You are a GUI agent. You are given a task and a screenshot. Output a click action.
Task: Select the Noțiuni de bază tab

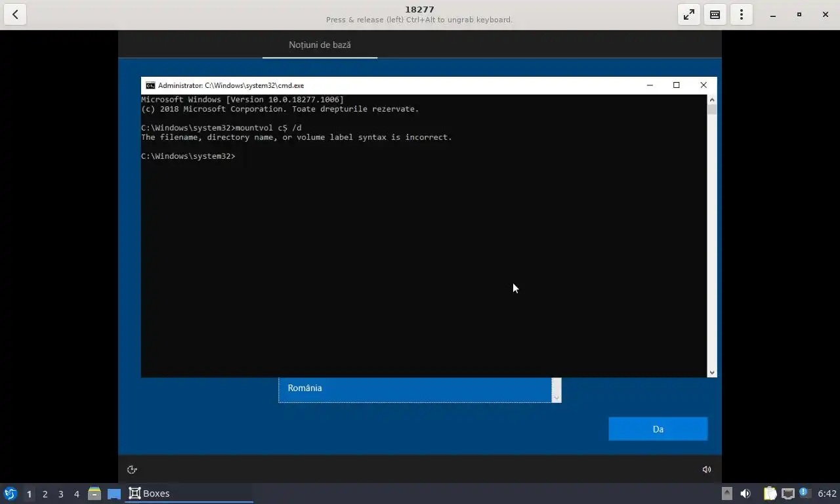[x=320, y=45]
